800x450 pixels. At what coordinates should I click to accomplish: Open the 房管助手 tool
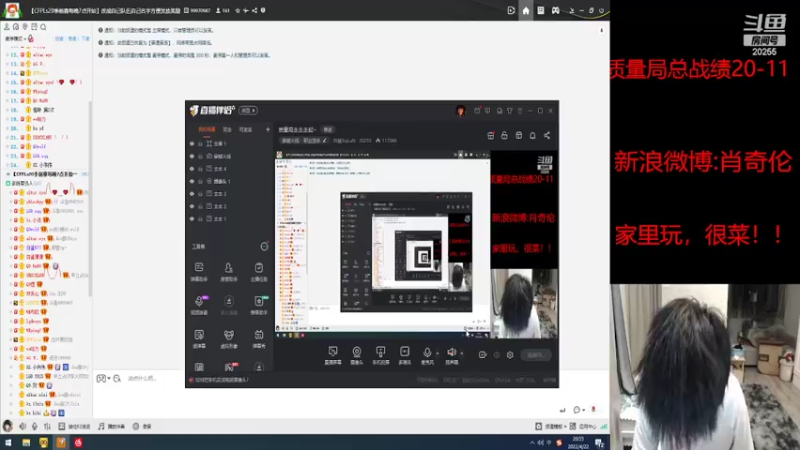229,272
